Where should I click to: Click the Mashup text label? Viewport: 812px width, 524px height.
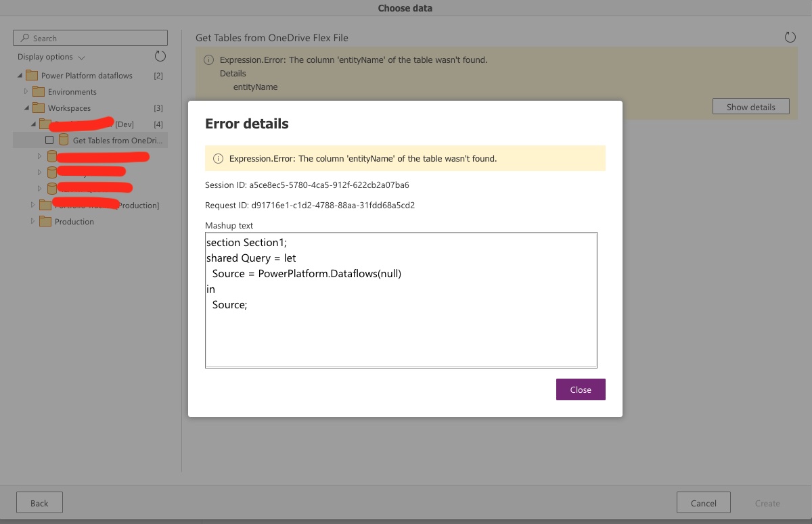click(229, 225)
